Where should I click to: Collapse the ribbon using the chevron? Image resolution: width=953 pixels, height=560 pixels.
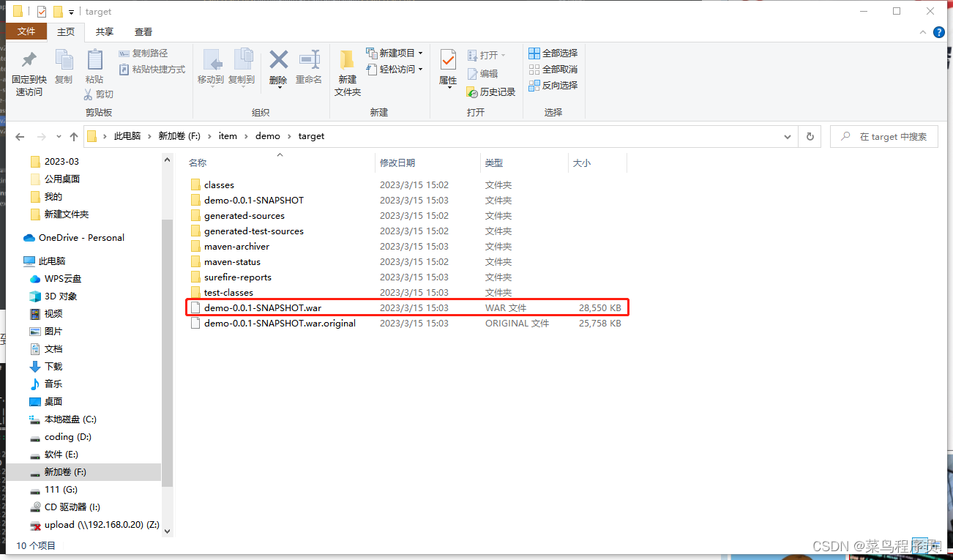coord(922,31)
